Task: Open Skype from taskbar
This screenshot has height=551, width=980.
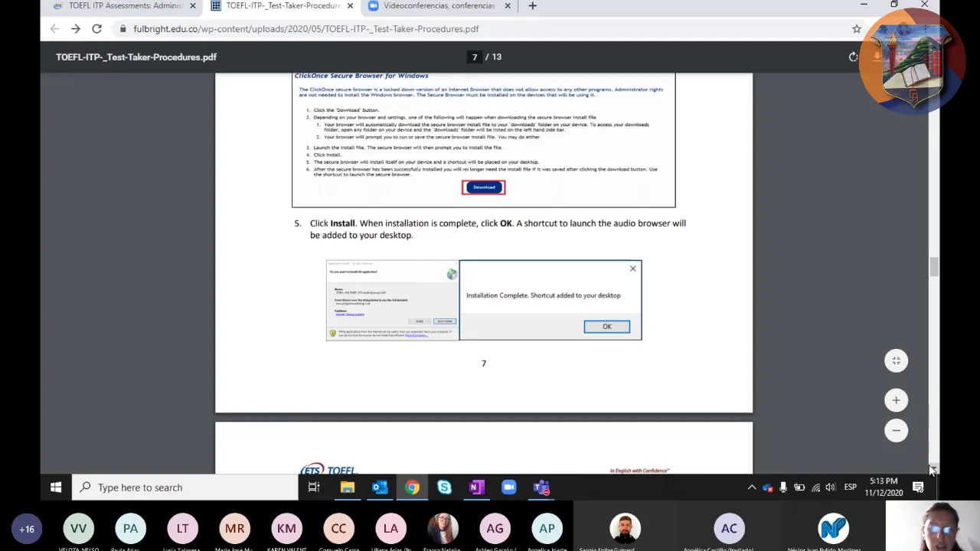Action: [444, 487]
